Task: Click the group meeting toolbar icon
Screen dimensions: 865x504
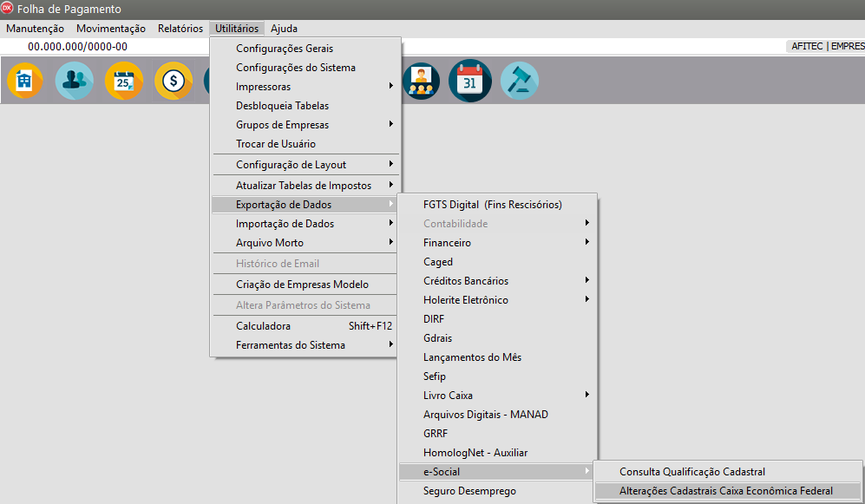Action: click(422, 82)
